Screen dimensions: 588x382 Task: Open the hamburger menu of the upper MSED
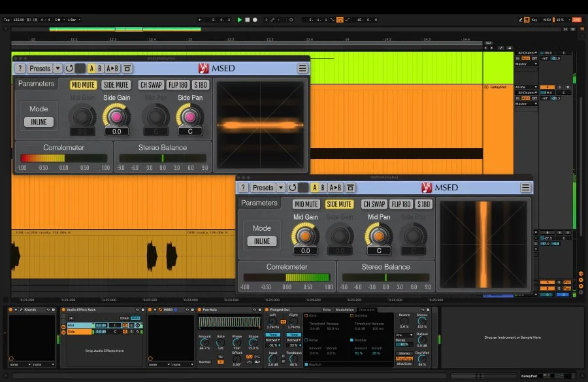tap(302, 69)
